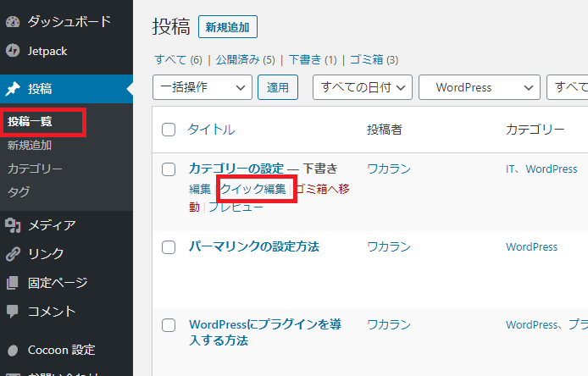Click the pushpin icon beside 投稿

pyautogui.click(x=13, y=89)
